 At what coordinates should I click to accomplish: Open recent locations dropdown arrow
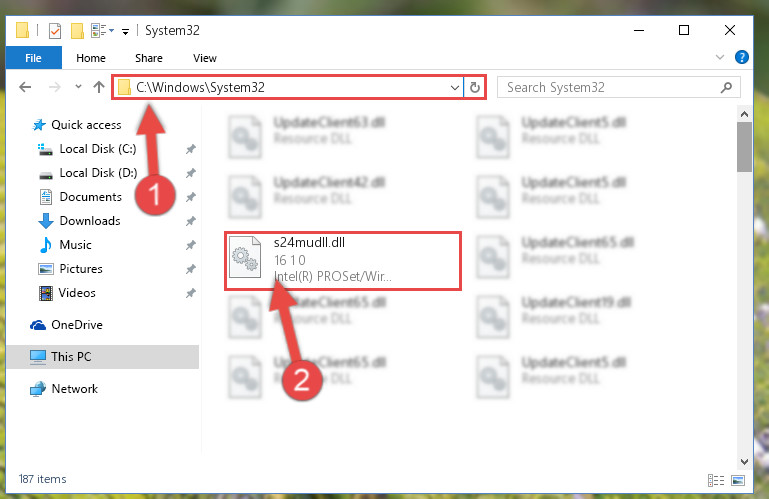pos(78,87)
